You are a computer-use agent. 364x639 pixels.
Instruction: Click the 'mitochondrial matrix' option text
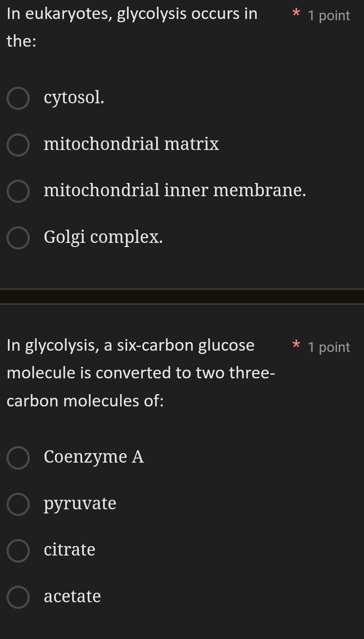(131, 144)
